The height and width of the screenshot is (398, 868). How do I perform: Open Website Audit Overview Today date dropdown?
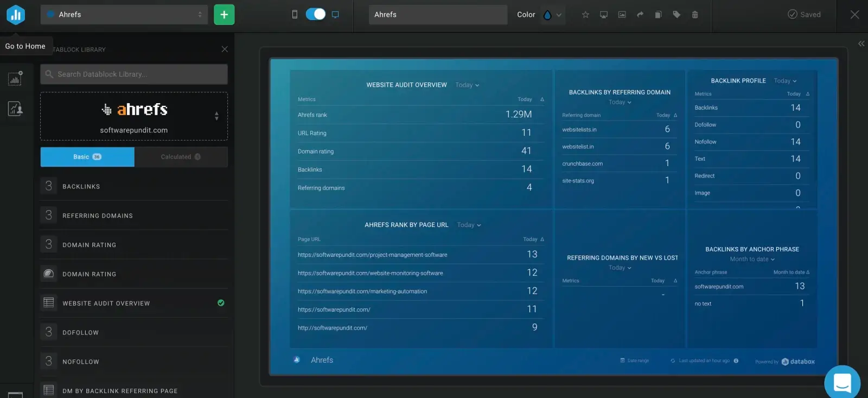467,85
